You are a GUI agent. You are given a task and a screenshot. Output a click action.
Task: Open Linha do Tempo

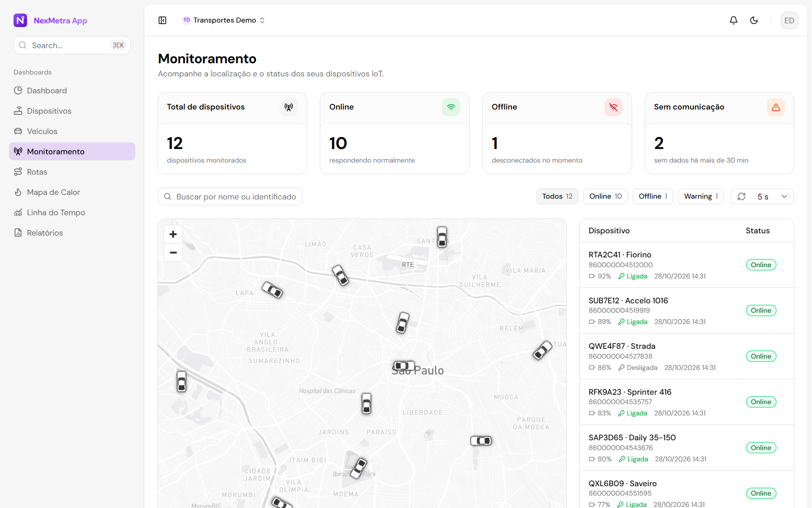[x=72, y=213]
